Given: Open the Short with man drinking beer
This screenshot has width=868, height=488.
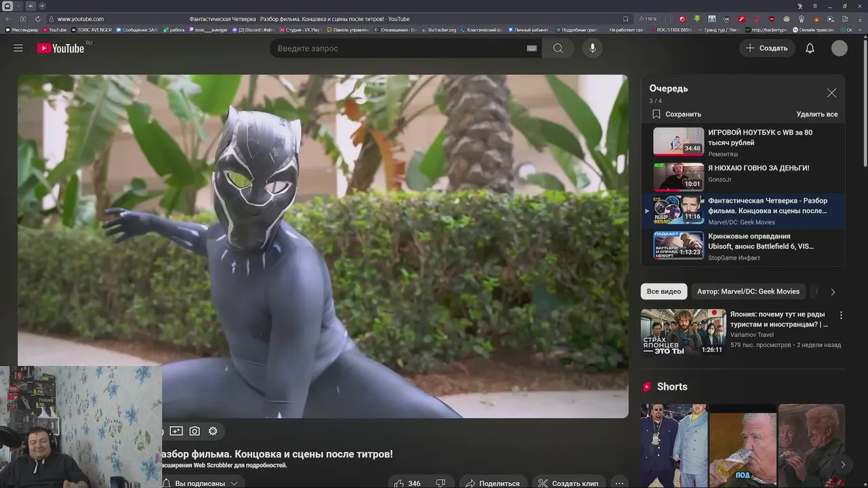Looking at the screenshot, I should (743, 446).
